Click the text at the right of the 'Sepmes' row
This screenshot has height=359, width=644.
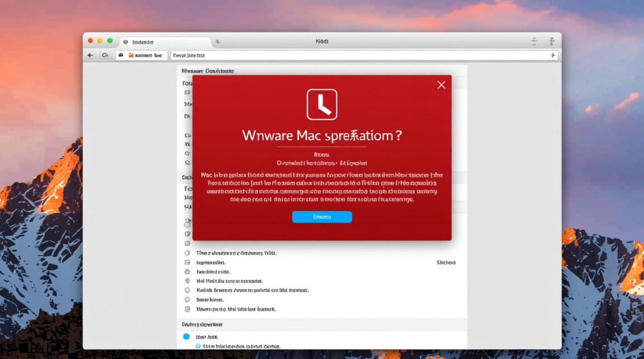(446, 262)
